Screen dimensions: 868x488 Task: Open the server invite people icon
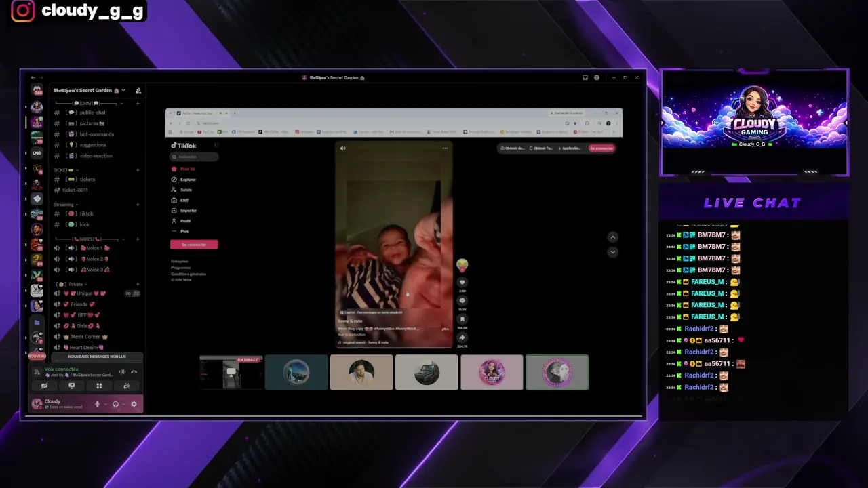point(138,90)
